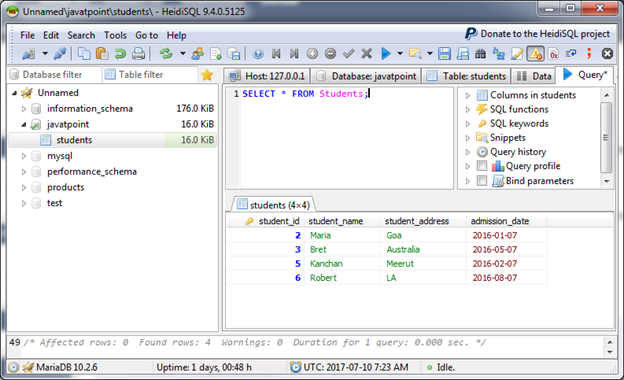Viewport: 624px width, 380px height.
Task: Expand the Snippets helper node
Action: point(468,138)
